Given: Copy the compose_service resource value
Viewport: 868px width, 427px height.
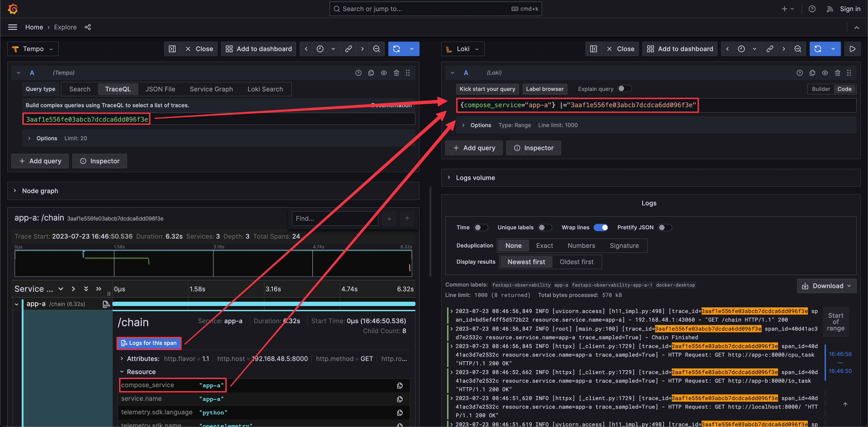Looking at the screenshot, I should 400,386.
